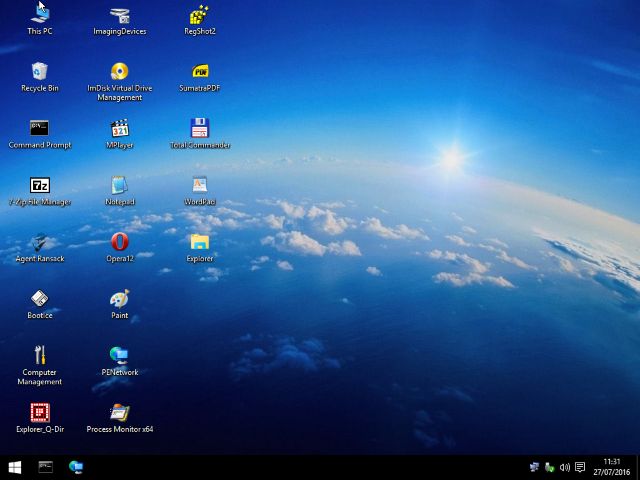Open the Notepad shortcut
Viewport: 640px width, 480px height.
click(120, 186)
